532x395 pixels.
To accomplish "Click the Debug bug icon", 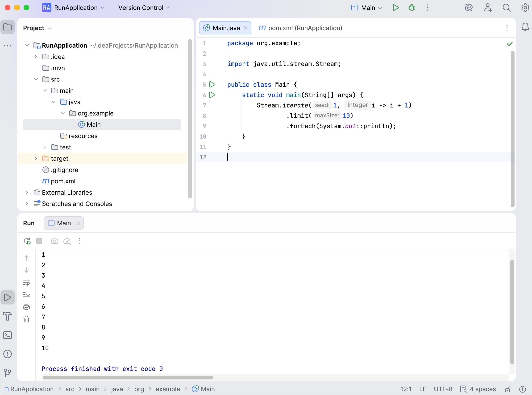I will (x=412, y=8).
